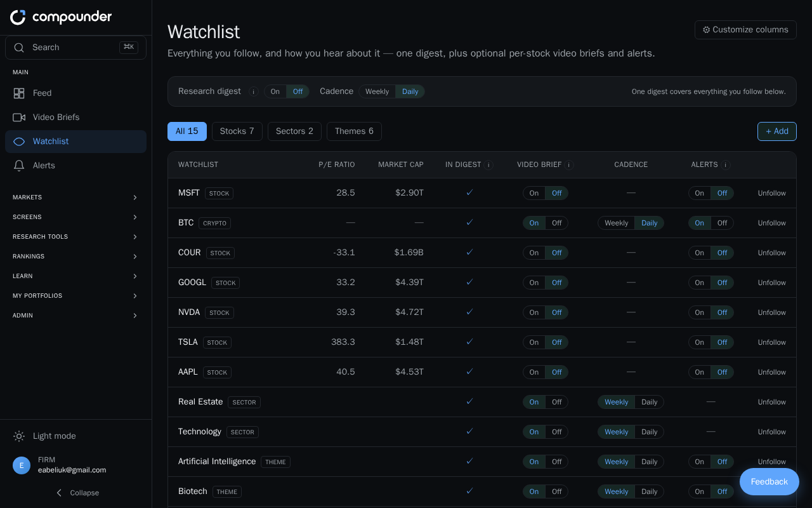Click BTC in-digest checkmark

click(x=469, y=222)
